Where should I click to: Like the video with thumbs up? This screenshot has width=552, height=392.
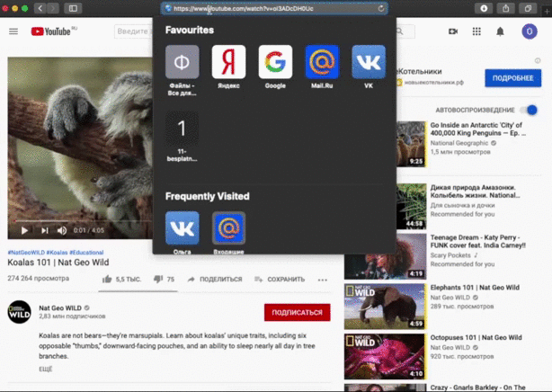click(x=107, y=280)
